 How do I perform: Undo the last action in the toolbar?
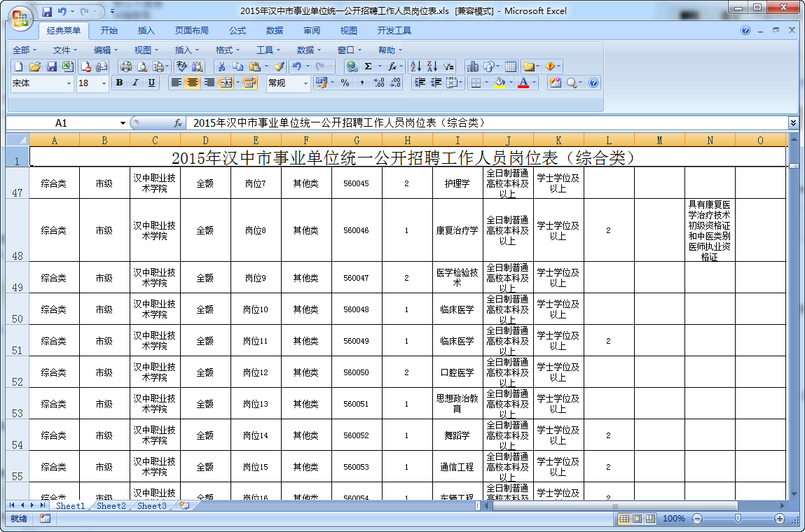pyautogui.click(x=297, y=66)
